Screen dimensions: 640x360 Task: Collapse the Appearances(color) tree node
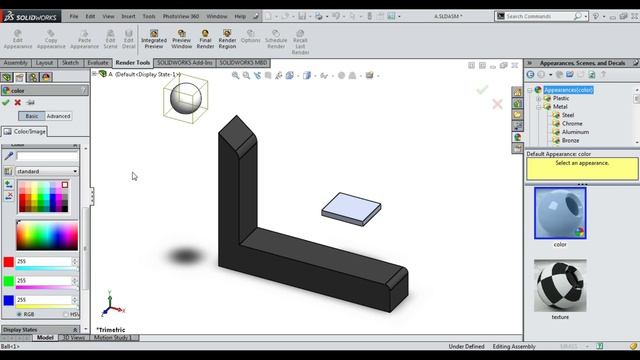coord(530,90)
